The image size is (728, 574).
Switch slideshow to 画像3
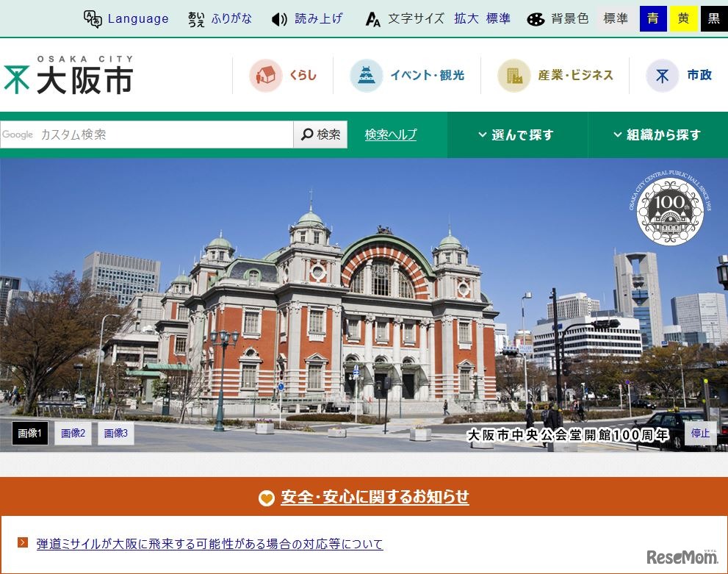pos(115,434)
